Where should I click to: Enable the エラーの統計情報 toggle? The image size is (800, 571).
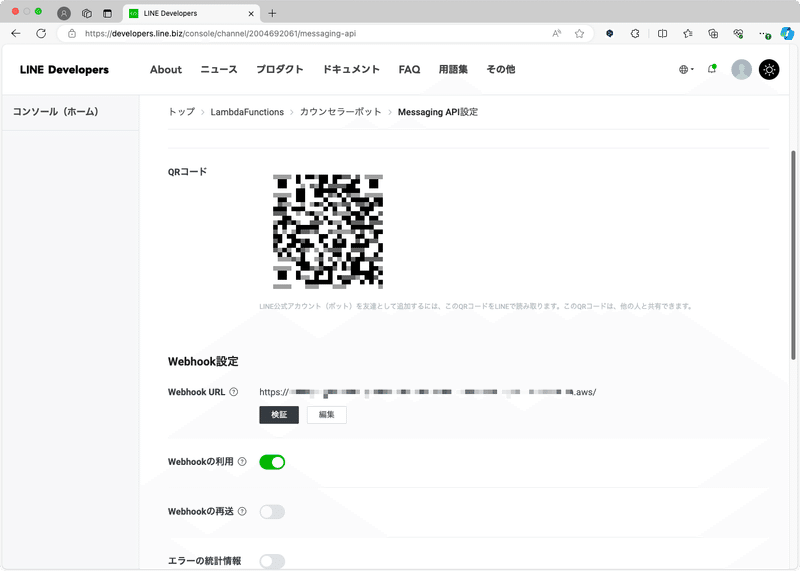[272, 561]
